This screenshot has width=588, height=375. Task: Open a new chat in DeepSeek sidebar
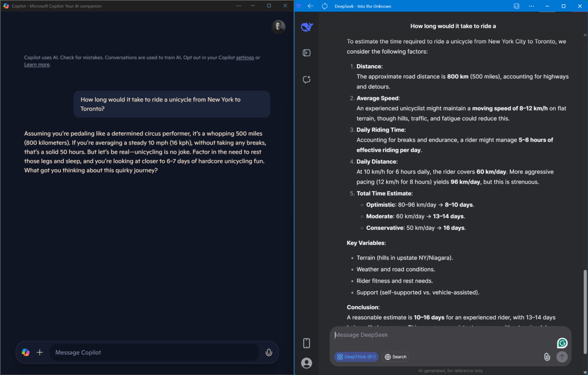coord(306,79)
